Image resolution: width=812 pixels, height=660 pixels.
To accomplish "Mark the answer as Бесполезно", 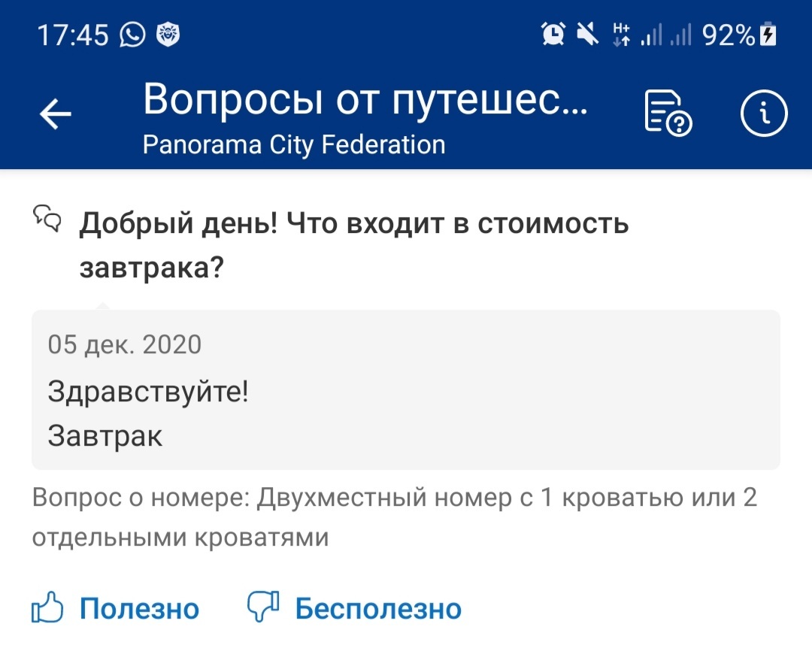I will tap(378, 608).
